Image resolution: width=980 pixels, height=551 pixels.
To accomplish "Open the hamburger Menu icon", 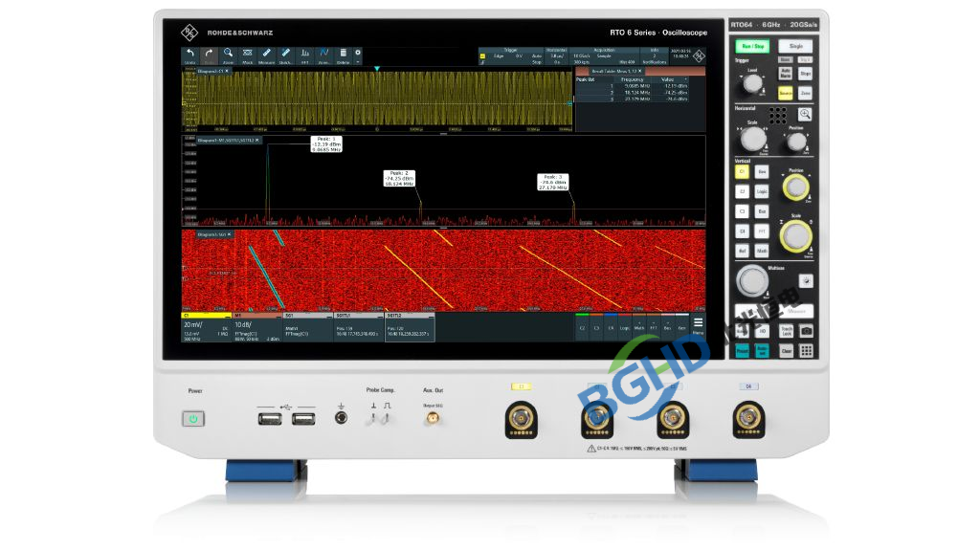I will [698, 322].
